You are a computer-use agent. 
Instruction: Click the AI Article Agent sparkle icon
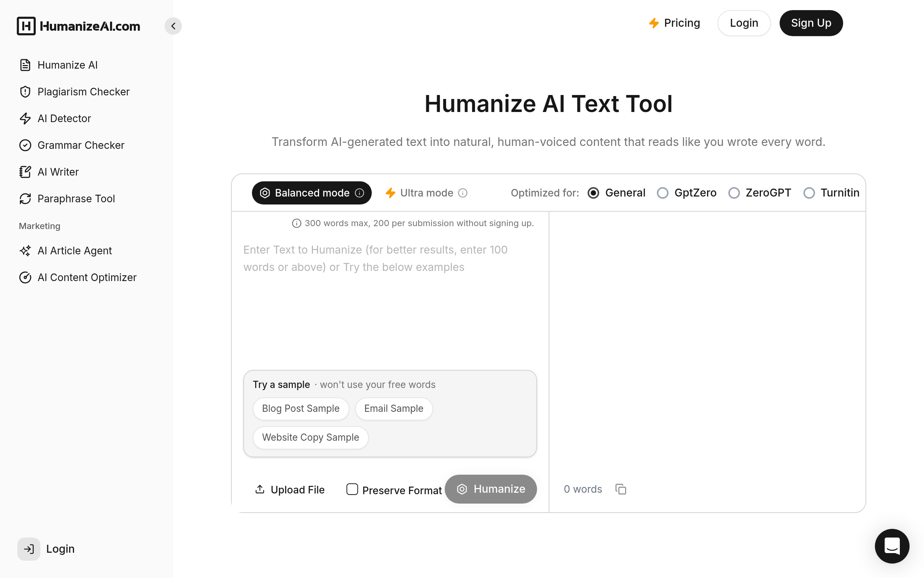(25, 251)
